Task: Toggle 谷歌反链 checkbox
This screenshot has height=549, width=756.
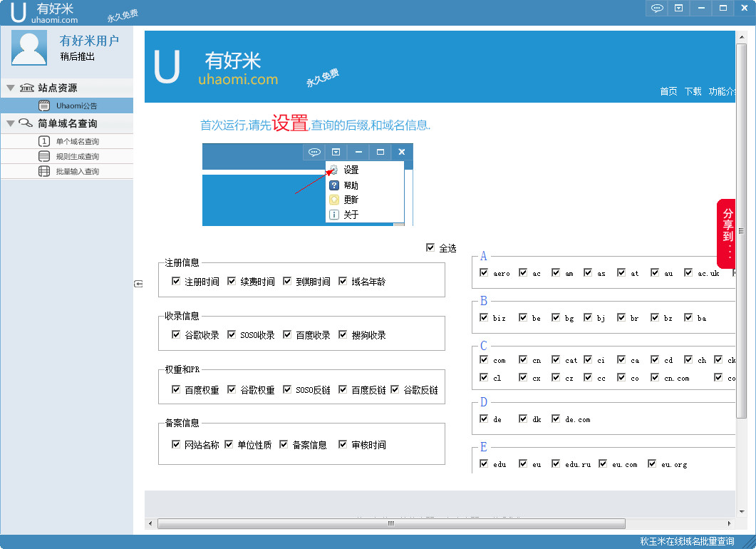Action: click(395, 389)
